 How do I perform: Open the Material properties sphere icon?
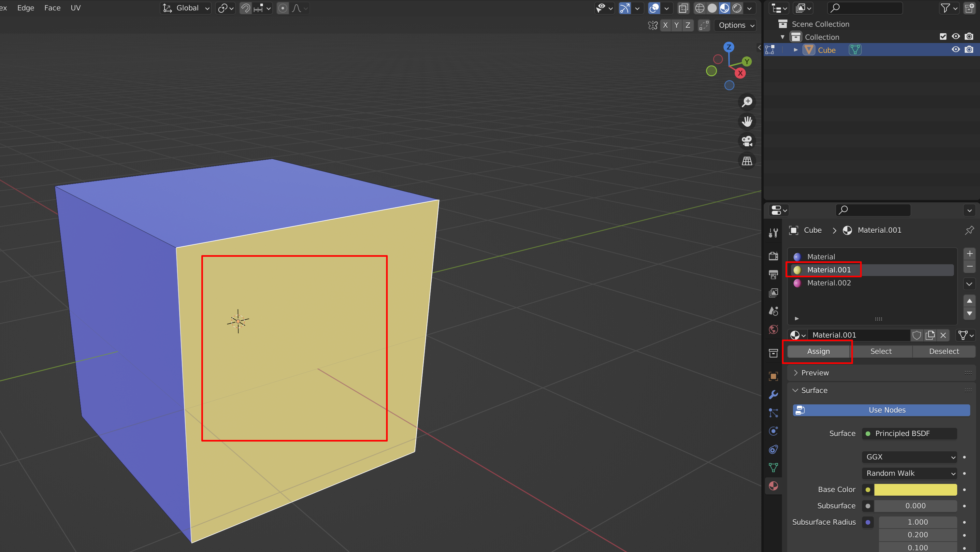[773, 486]
